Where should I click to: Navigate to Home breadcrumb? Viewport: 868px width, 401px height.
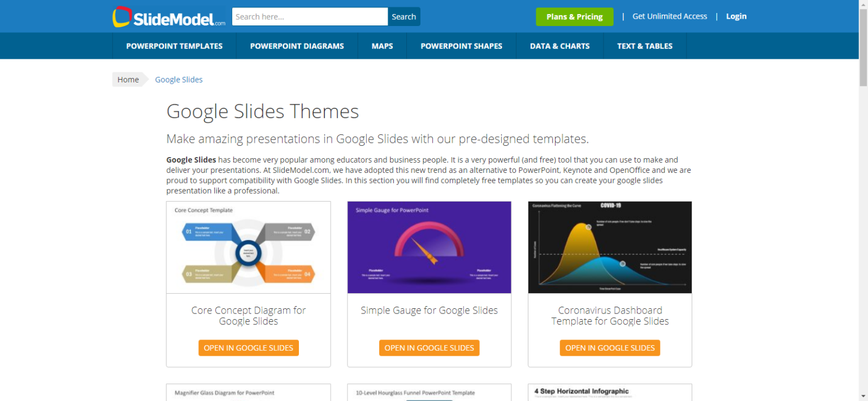128,80
